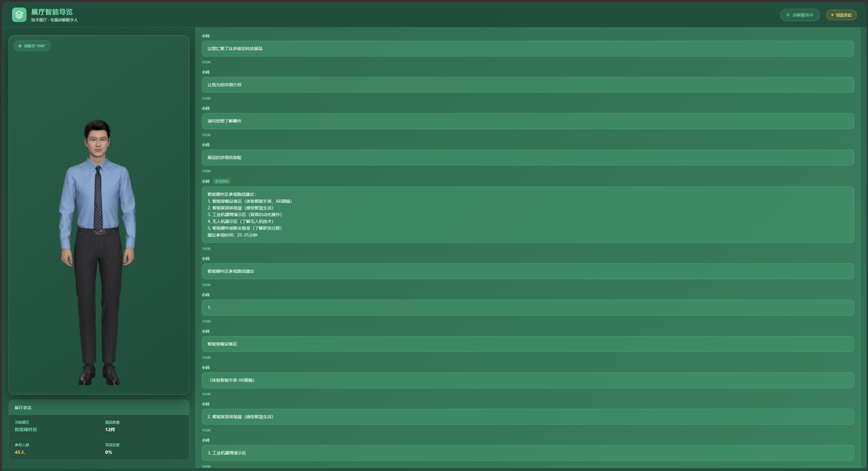The width and height of the screenshot is (868, 471).
Task: Click the message 2. 智能家居体验屋
Action: (528, 417)
